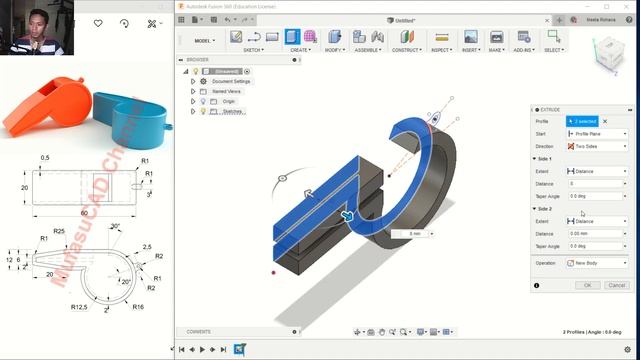This screenshot has height=360, width=640.
Task: Collapse the root component tree node
Action: coord(186,71)
